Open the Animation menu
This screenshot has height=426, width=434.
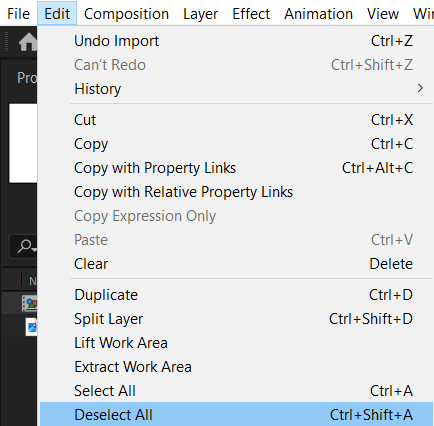point(318,14)
